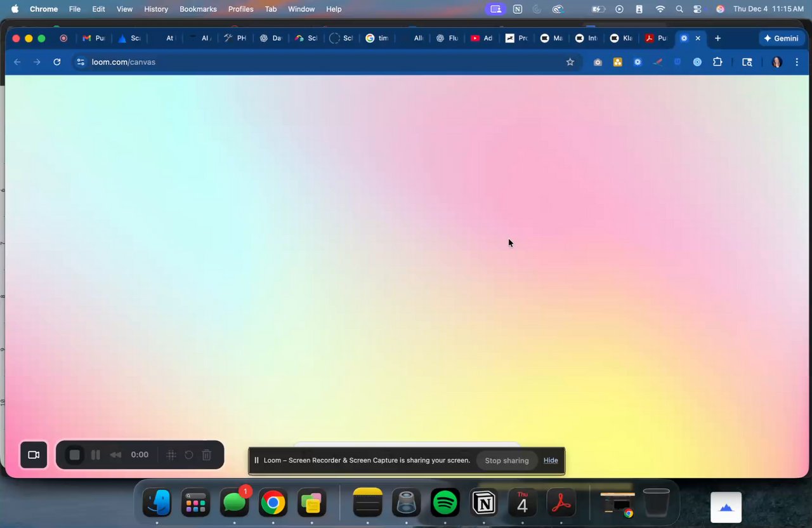View site information icon in address bar
The image size is (812, 528).
(x=80, y=62)
